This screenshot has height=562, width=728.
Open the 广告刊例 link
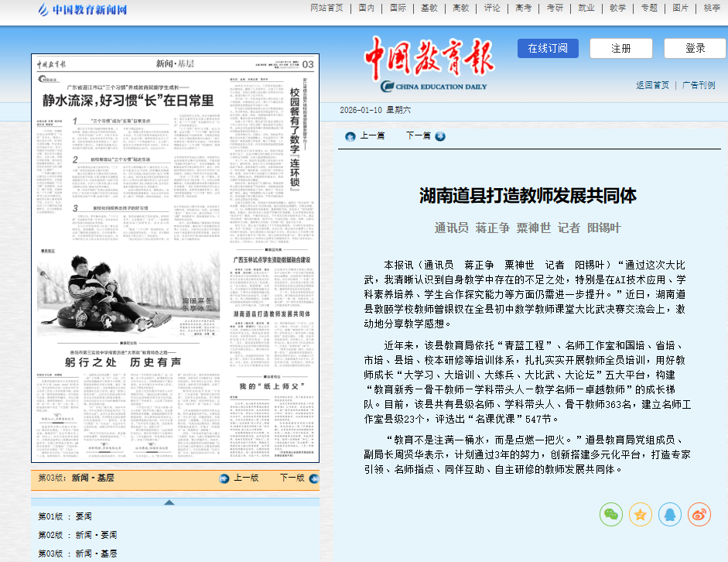click(x=698, y=85)
